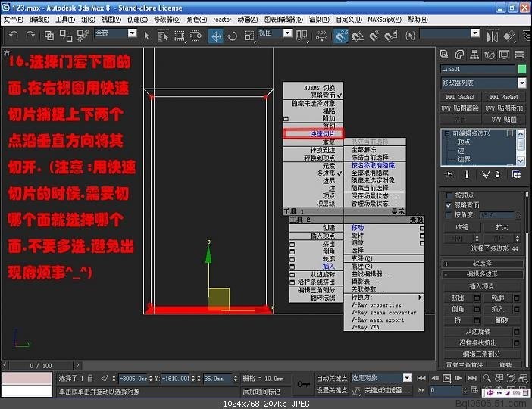Activate the Select and Move tool

pos(217,36)
